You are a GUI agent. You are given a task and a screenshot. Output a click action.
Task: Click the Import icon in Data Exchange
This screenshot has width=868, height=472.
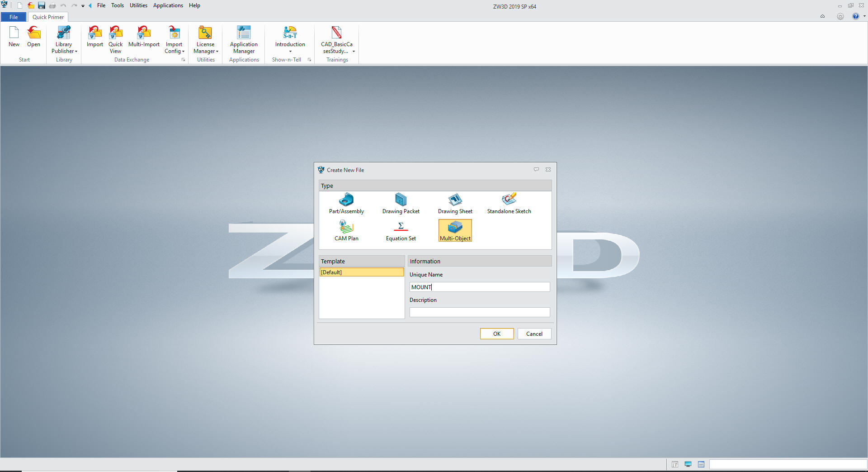pyautogui.click(x=95, y=36)
